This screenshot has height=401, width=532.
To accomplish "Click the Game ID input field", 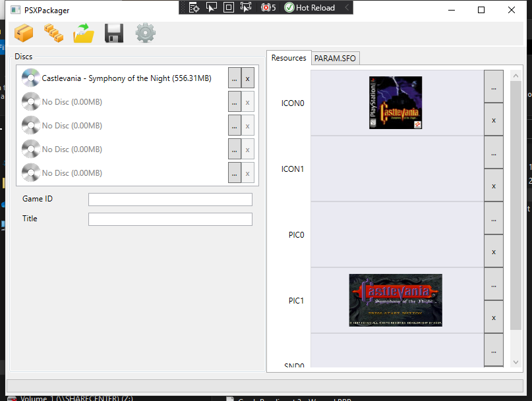I will pyautogui.click(x=170, y=200).
